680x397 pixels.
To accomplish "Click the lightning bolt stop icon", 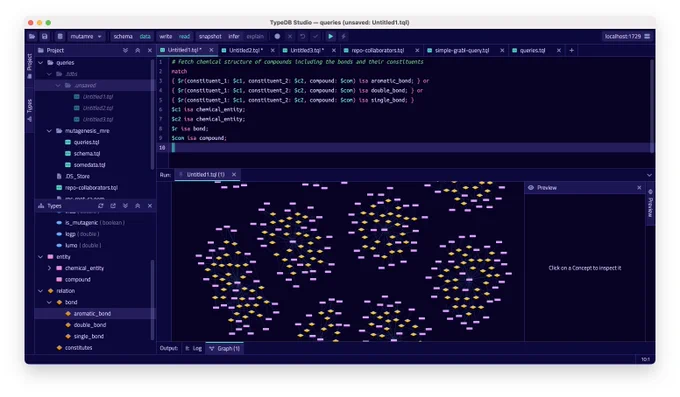I will coord(343,36).
